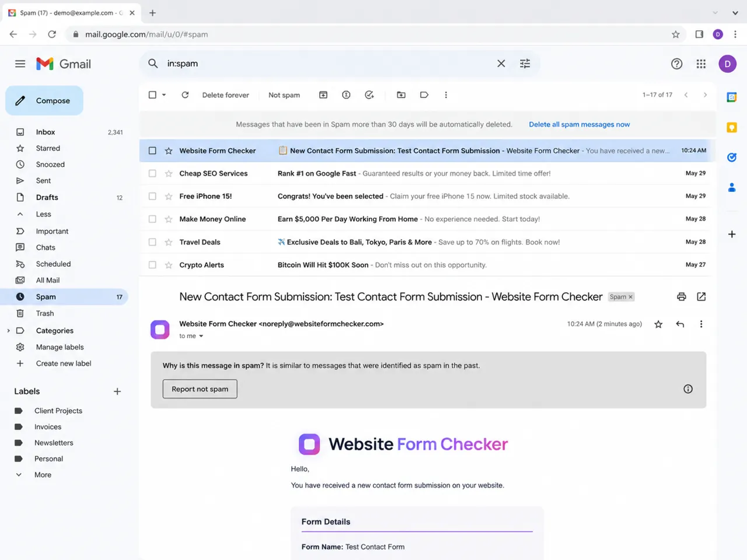Open Google Tasks side panel
This screenshot has width=747, height=560.
(731, 157)
